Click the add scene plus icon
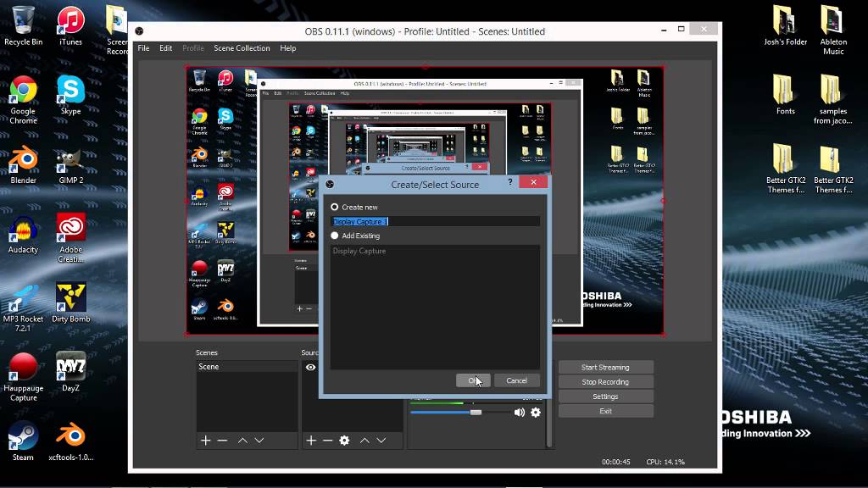The image size is (868, 488). [206, 441]
